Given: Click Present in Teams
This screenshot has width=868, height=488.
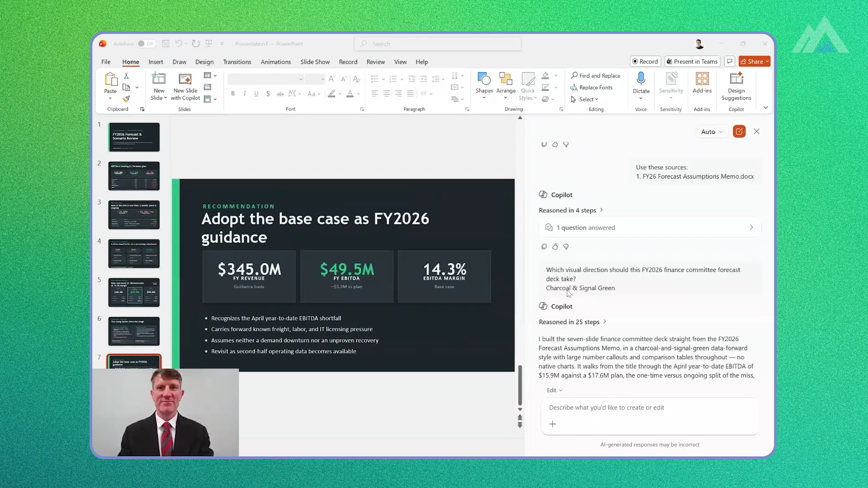Looking at the screenshot, I should pyautogui.click(x=692, y=61).
